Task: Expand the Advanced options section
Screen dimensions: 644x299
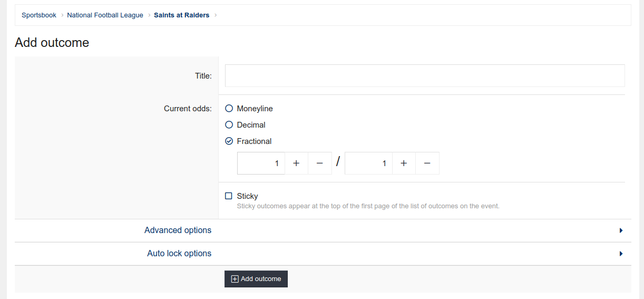Action: click(x=178, y=230)
